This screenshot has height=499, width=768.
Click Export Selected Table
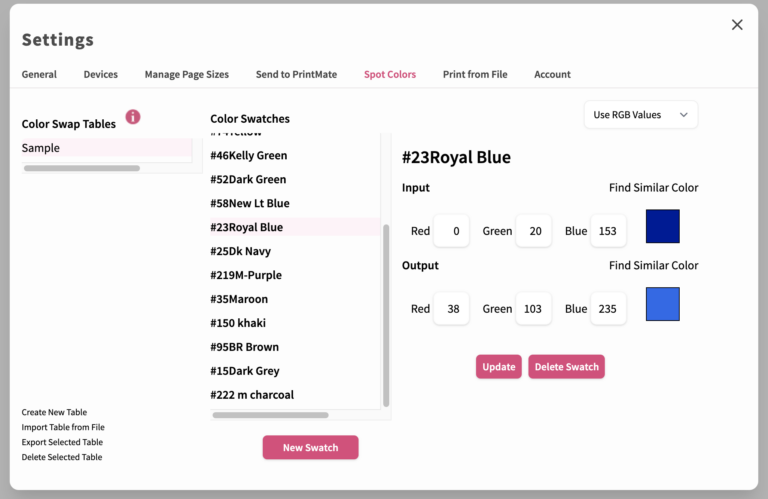(x=62, y=442)
